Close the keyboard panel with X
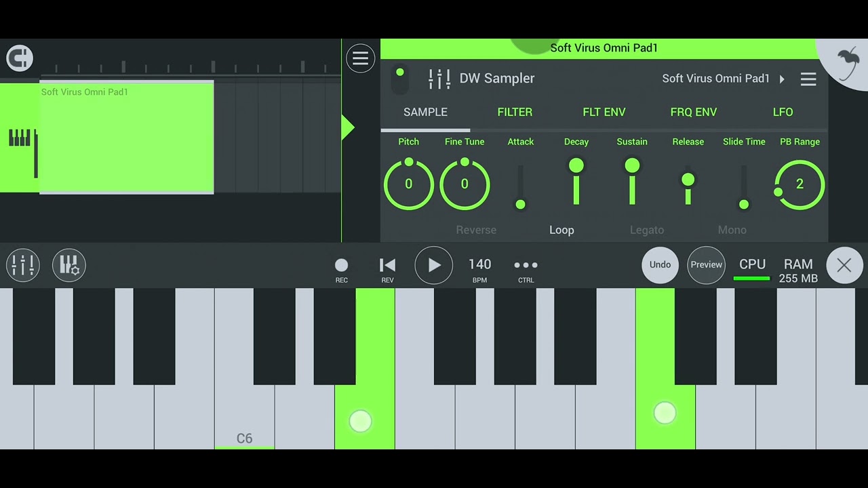 [x=844, y=265]
